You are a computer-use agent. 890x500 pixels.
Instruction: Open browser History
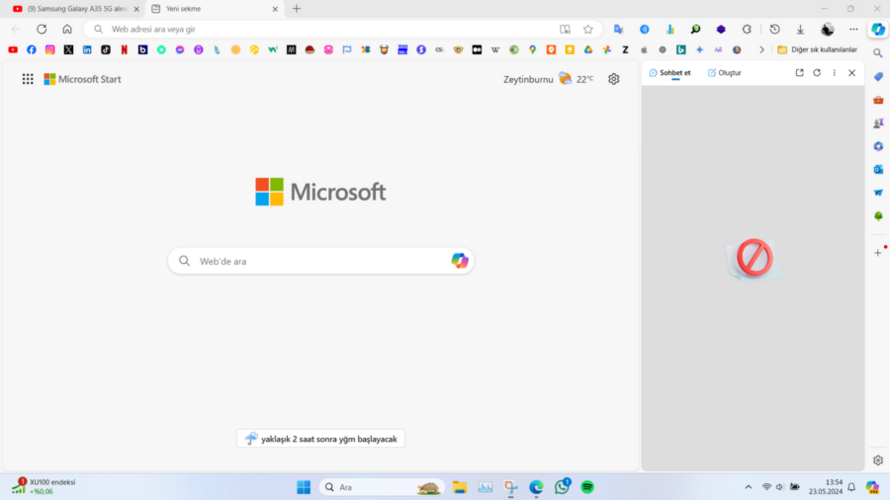[775, 30]
